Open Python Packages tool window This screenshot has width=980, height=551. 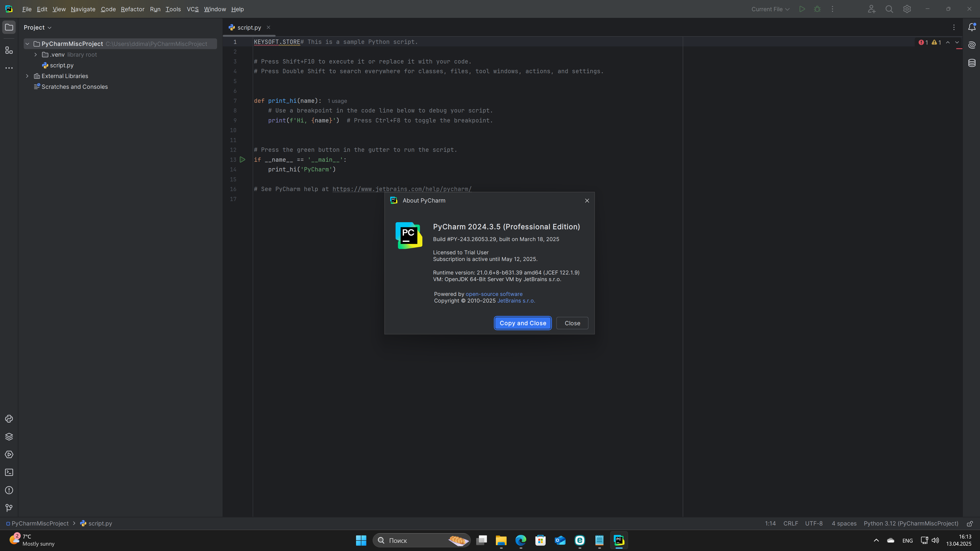9,436
